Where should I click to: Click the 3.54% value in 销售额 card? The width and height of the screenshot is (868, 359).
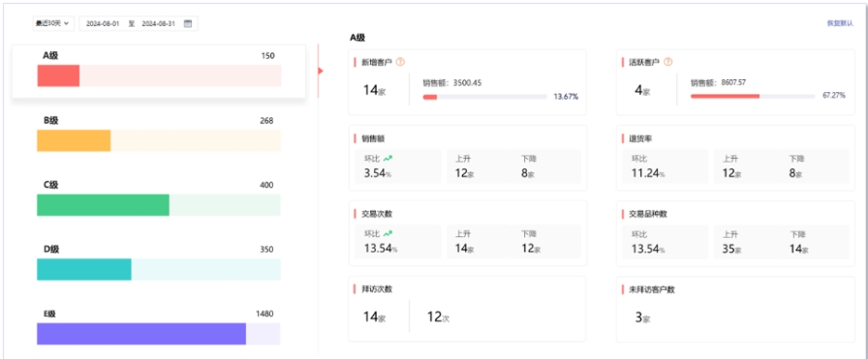(x=378, y=173)
